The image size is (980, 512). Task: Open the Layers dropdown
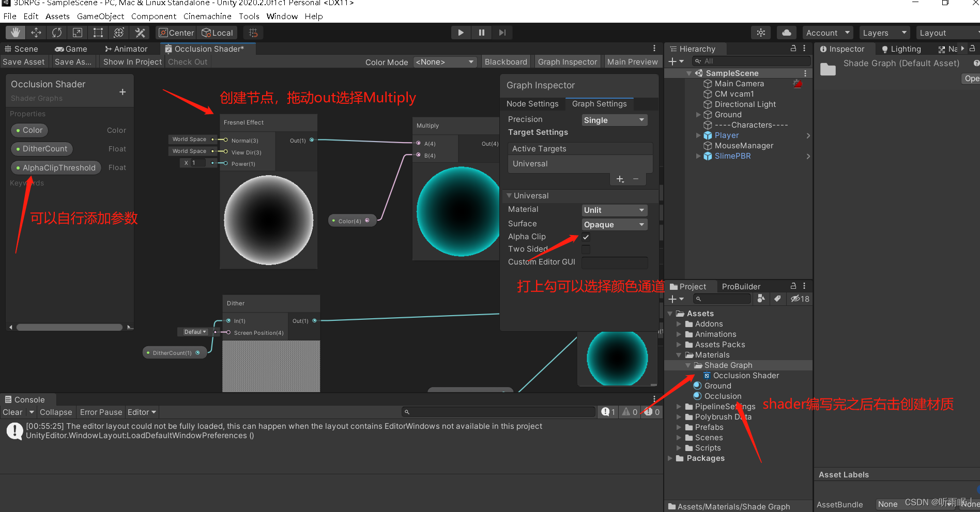pos(884,33)
